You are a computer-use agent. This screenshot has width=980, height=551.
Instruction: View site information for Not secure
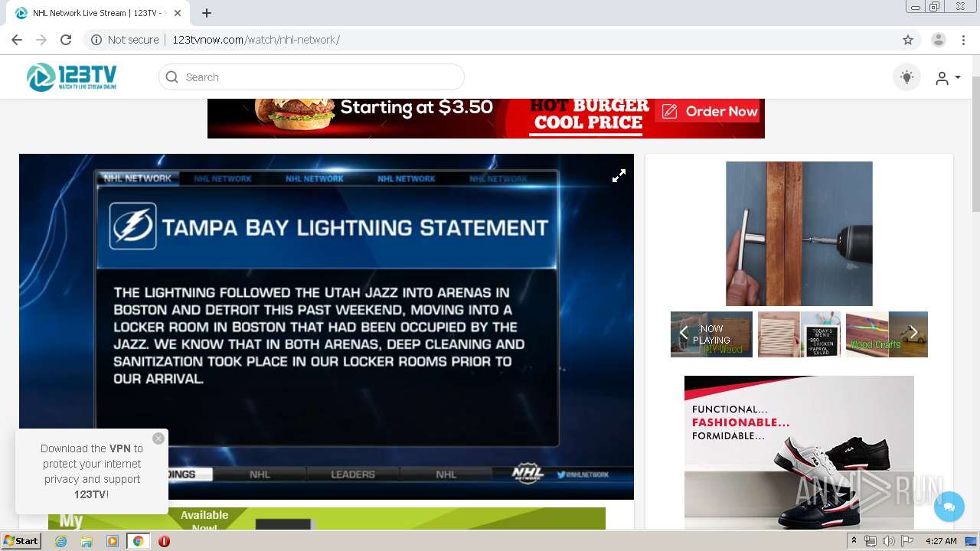tap(125, 40)
